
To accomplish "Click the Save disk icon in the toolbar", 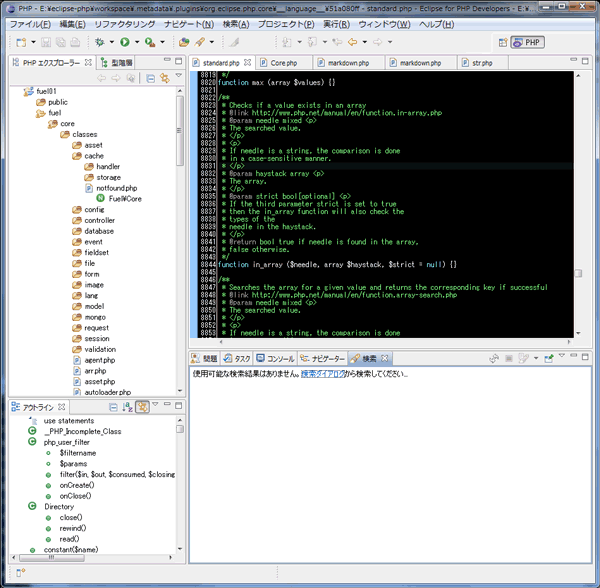I will pyautogui.click(x=46, y=42).
